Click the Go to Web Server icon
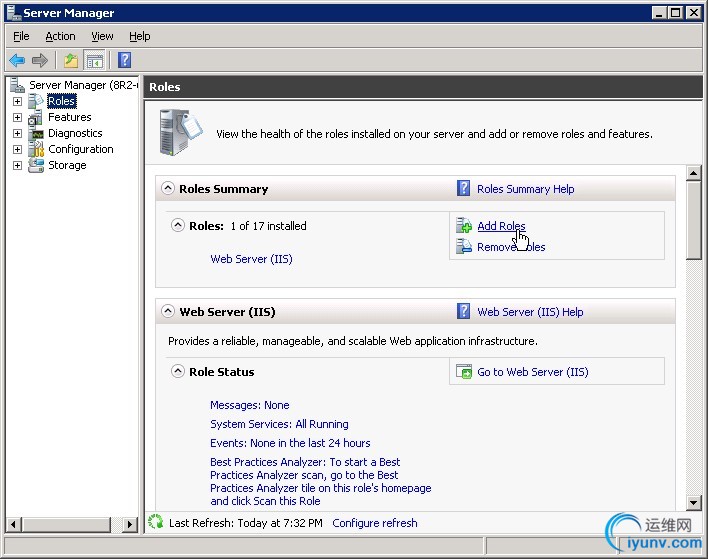Image resolution: width=708 pixels, height=559 pixels. (464, 372)
